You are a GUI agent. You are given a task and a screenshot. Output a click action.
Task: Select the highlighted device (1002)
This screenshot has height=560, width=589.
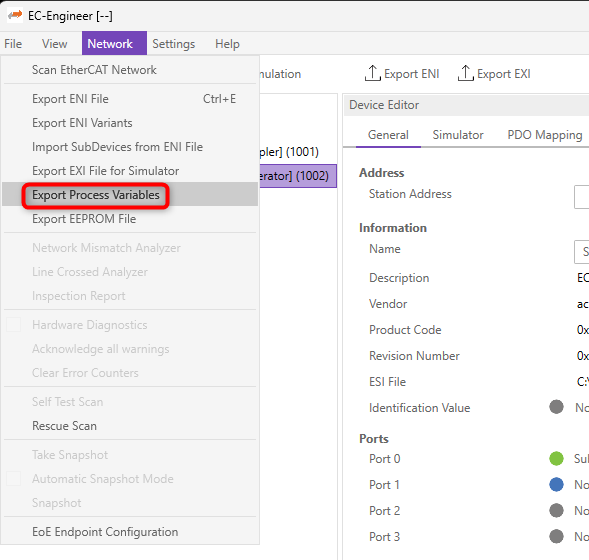click(298, 176)
